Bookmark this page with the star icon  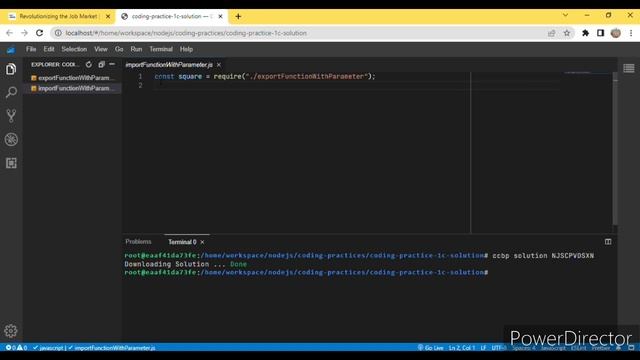(567, 33)
